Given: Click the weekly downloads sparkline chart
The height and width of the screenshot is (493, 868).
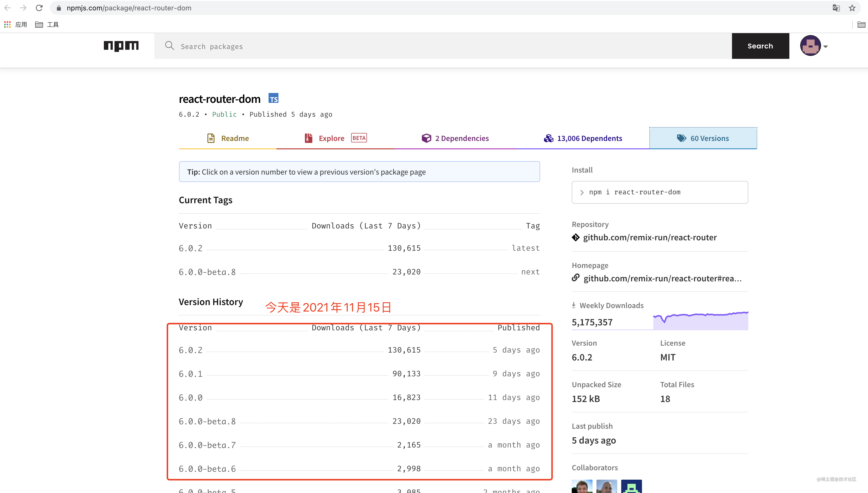Looking at the screenshot, I should (701, 320).
